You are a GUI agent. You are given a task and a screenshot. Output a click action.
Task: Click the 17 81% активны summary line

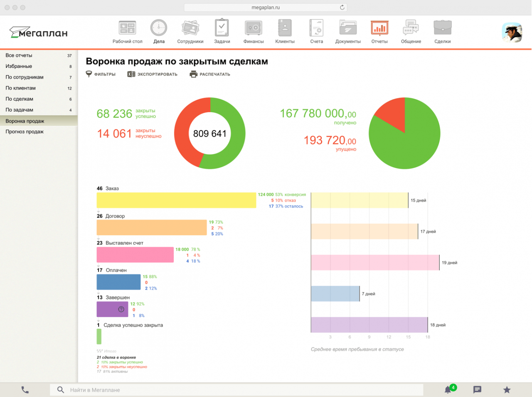click(112, 372)
